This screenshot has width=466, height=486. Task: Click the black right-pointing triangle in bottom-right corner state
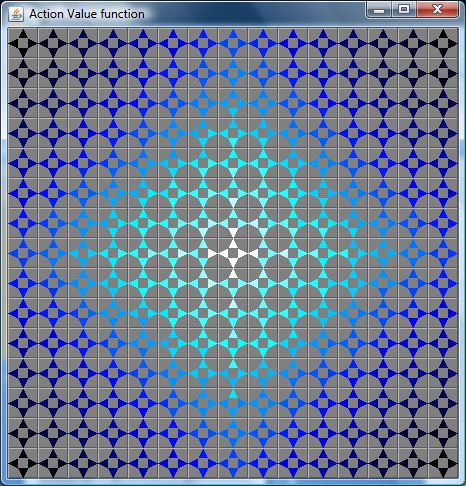(x=452, y=463)
